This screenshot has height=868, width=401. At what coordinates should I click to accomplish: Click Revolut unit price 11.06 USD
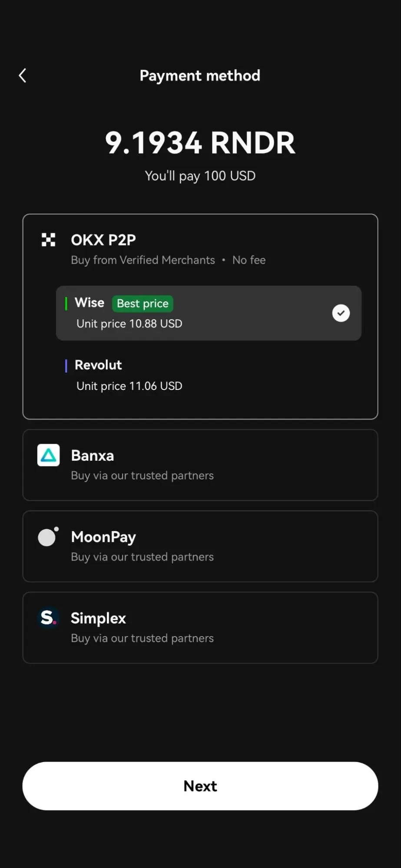129,386
